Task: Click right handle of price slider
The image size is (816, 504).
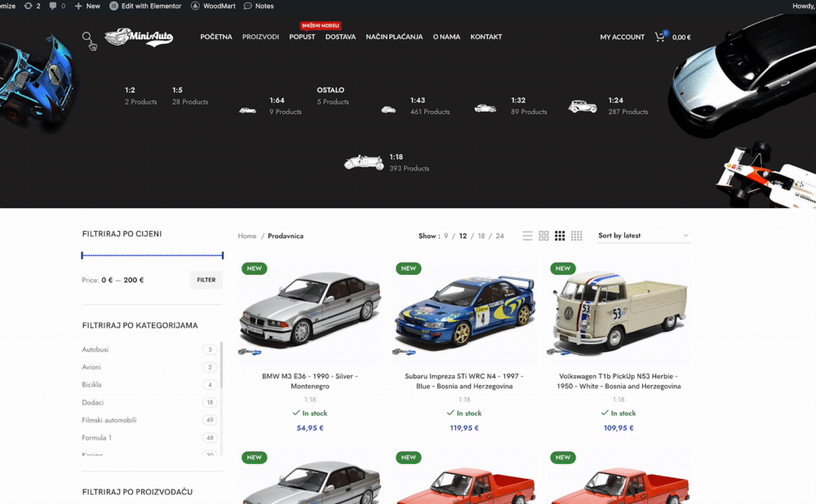Action: pos(223,255)
